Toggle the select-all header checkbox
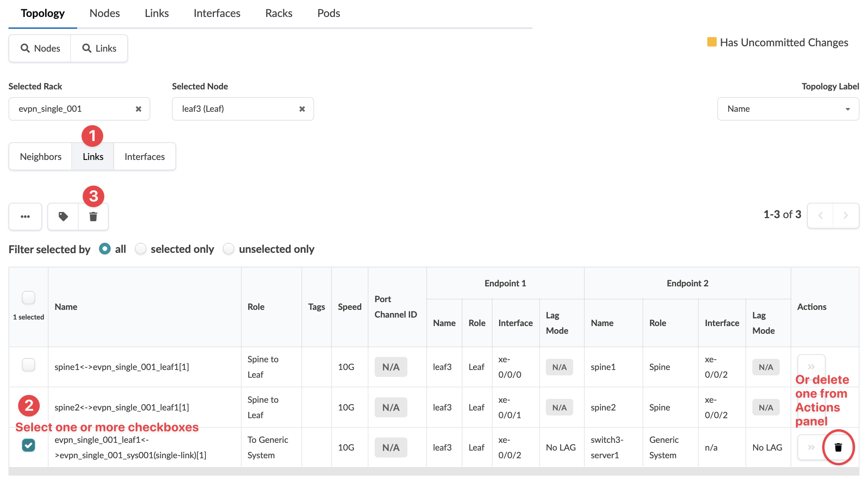Viewport: 868px width, 481px height. (x=29, y=298)
